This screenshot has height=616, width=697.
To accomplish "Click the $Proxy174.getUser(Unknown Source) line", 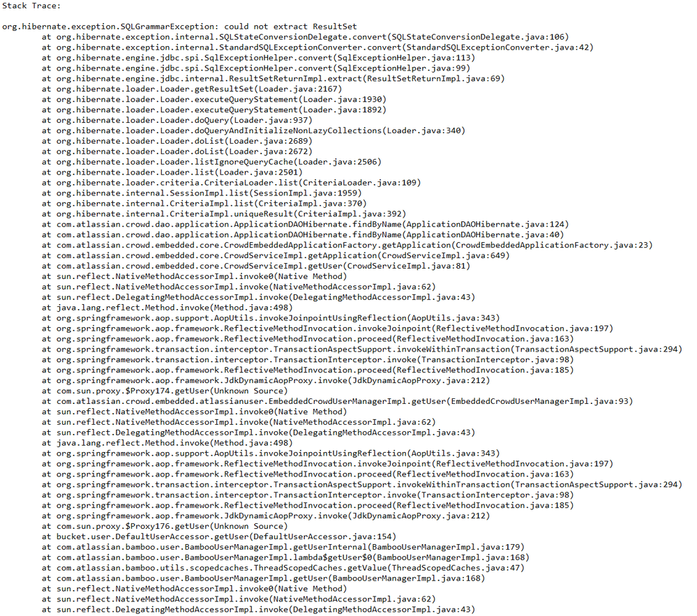I will tap(165, 391).
